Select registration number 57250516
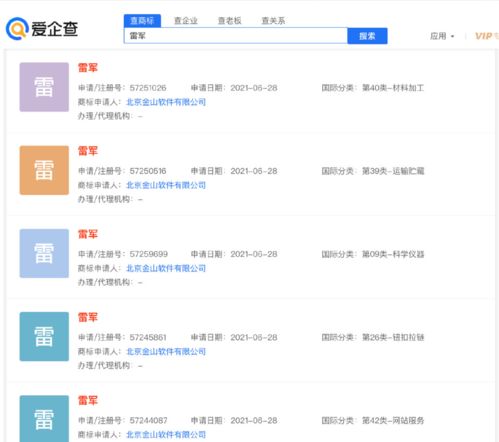 (x=148, y=171)
